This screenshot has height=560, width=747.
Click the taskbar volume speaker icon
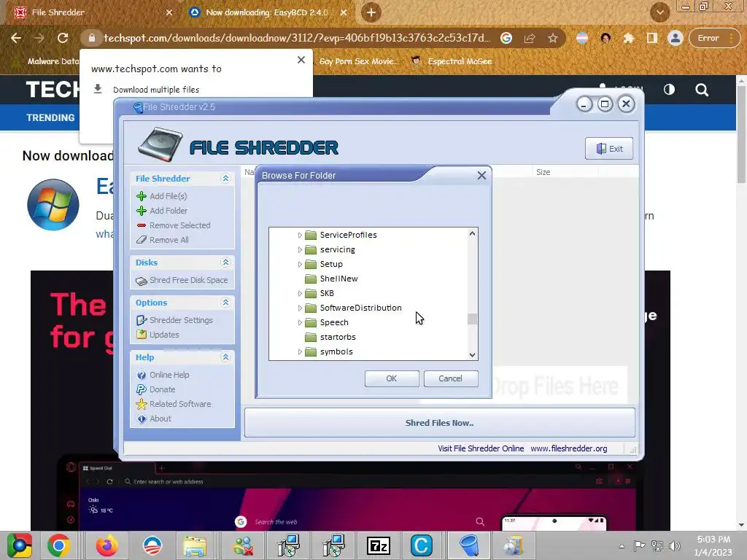[x=675, y=545]
